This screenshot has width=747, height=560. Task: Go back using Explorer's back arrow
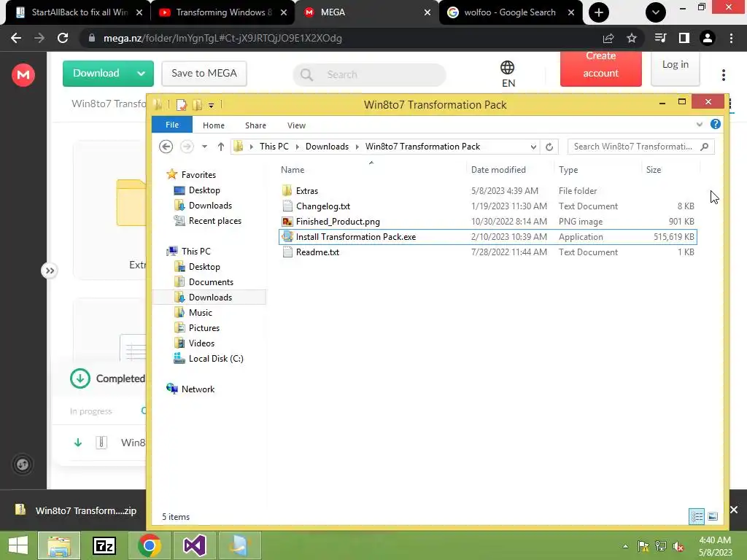(166, 146)
